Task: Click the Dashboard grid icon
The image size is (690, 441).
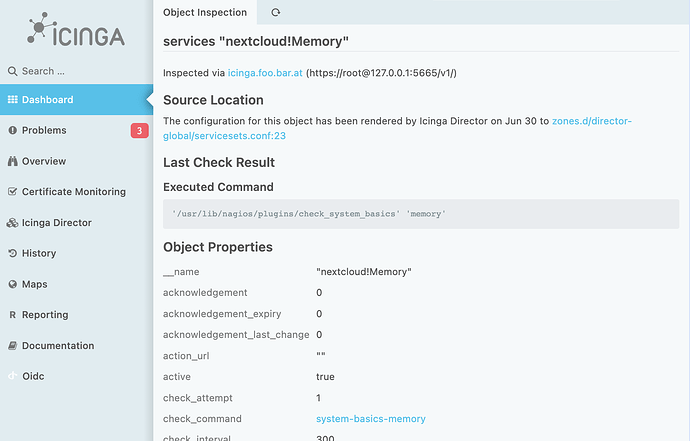Action: 13,100
